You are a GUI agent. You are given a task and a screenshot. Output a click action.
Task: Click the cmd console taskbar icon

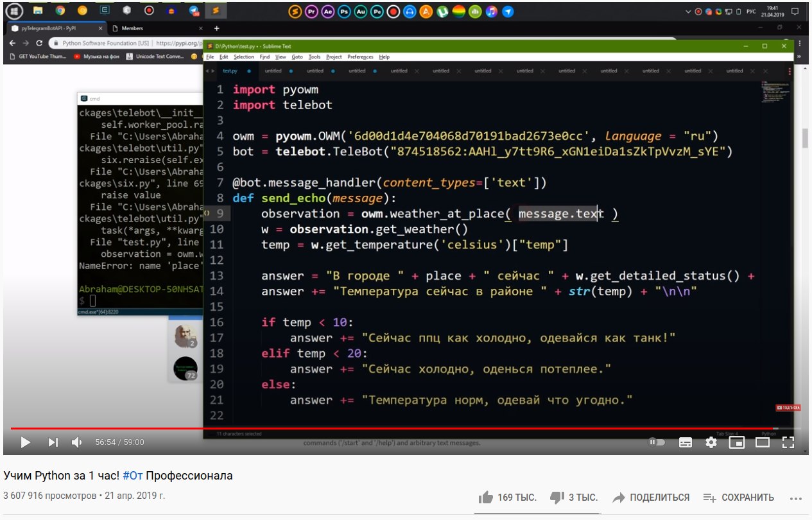point(105,11)
